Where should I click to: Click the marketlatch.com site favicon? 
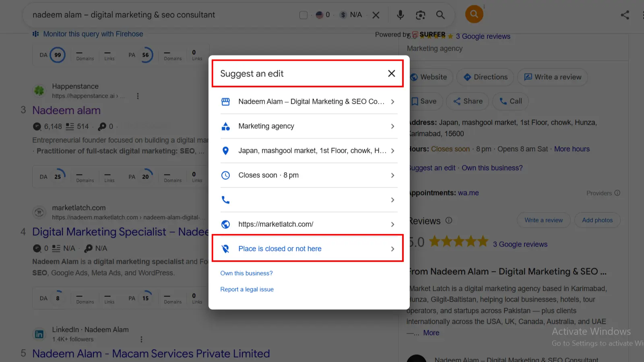tap(39, 212)
